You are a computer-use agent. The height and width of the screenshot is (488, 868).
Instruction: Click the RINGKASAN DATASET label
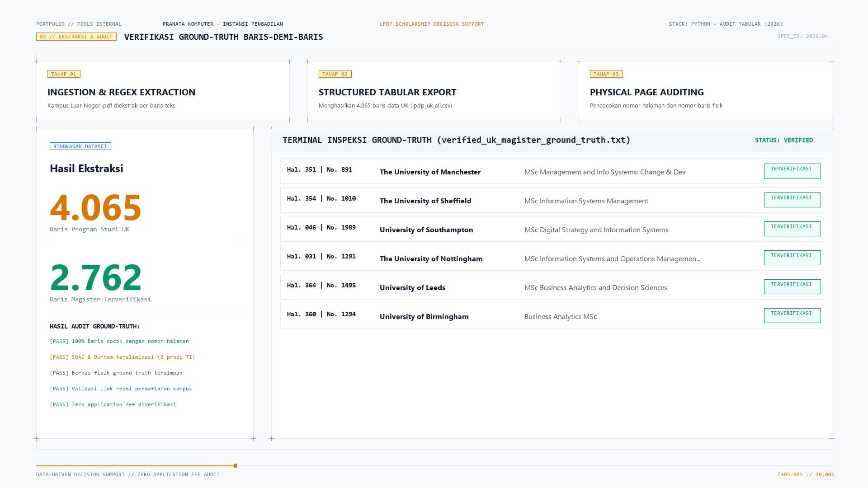tap(80, 146)
